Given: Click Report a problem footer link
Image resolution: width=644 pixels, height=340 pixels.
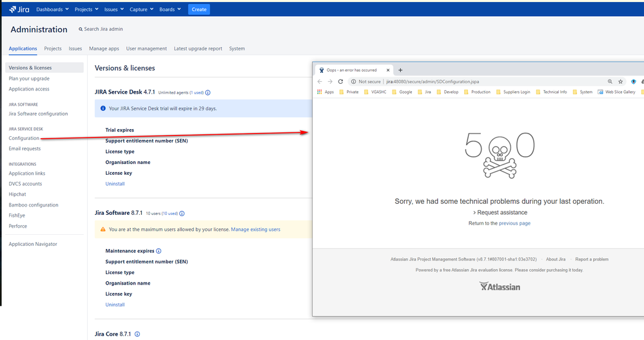Looking at the screenshot, I should point(592,259).
